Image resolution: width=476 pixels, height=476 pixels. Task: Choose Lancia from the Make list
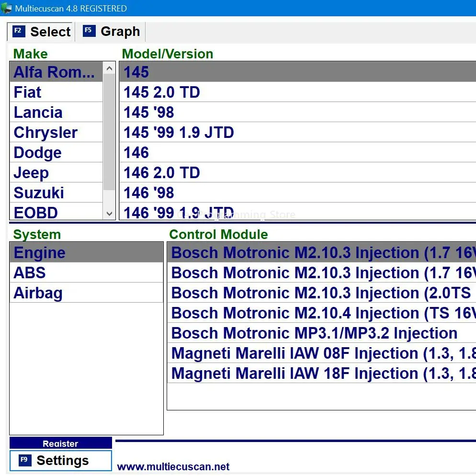pos(56,112)
